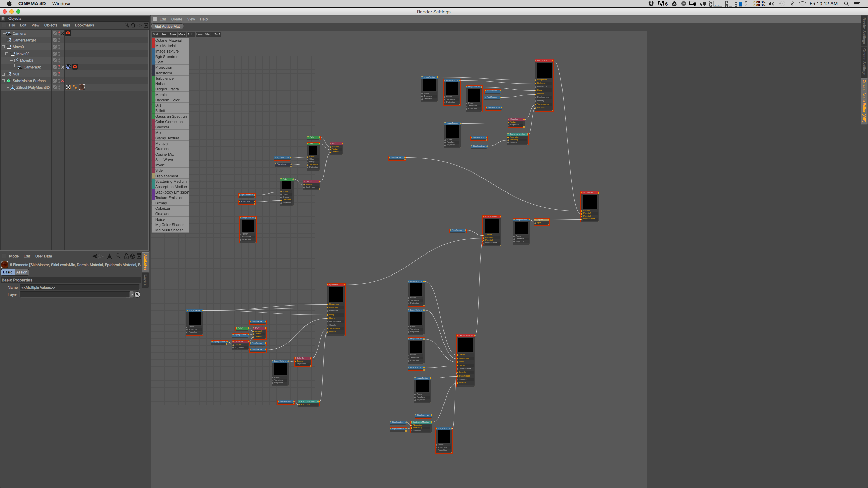The image size is (868, 488).
Task: Click the back arrow in Attributes manager
Action: 95,256
